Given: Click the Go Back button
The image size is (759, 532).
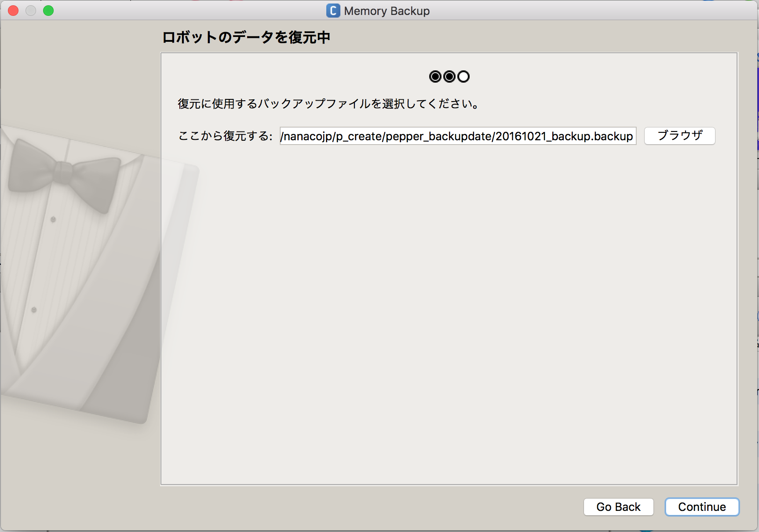Looking at the screenshot, I should pos(618,507).
